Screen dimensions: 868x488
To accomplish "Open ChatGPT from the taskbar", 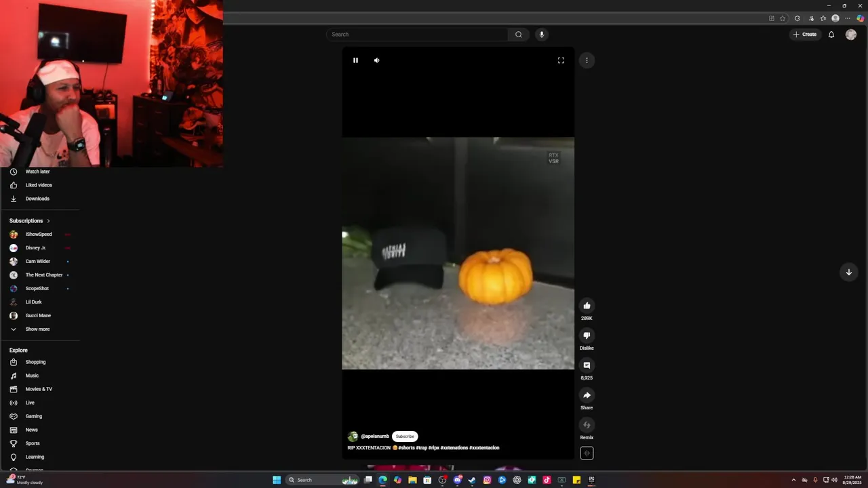I will point(517,480).
